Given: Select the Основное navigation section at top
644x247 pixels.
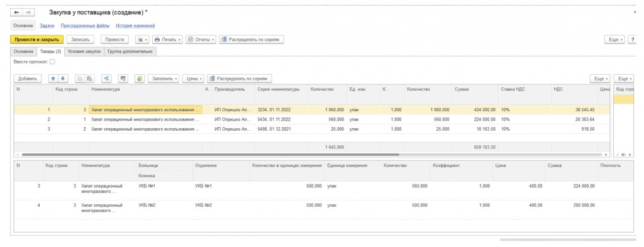Looking at the screenshot, I should point(23,25).
